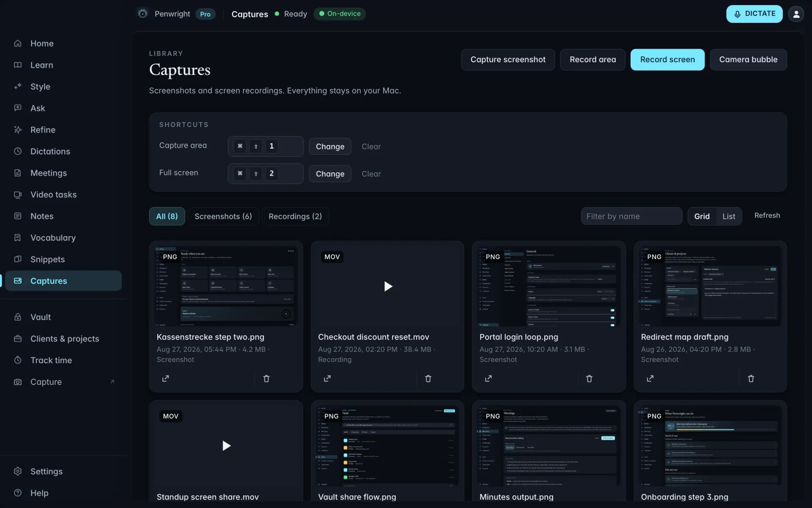Clear the Full screen shortcut
This screenshot has height=508, width=812.
point(371,174)
